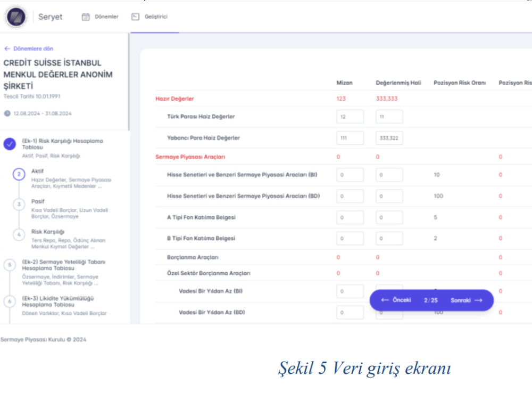Edit Değerlenmiş Hali for Türk Parası Haiz Değerler
This screenshot has width=532, height=400.
[389, 117]
